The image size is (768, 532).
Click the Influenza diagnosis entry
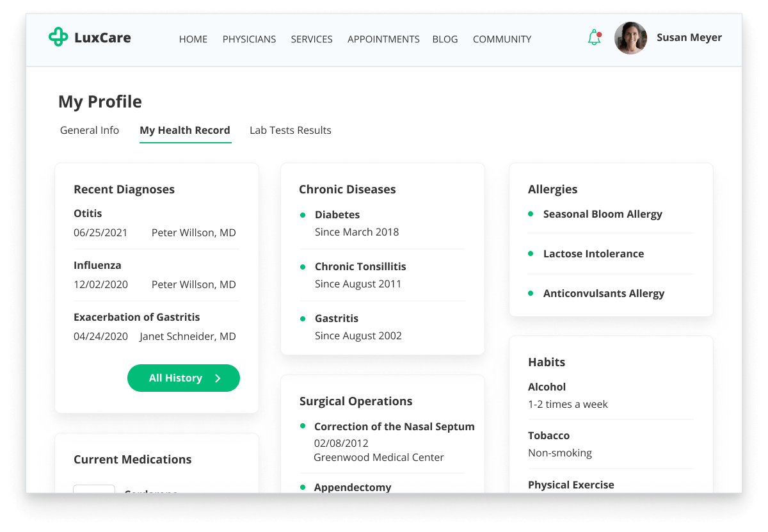pos(97,265)
